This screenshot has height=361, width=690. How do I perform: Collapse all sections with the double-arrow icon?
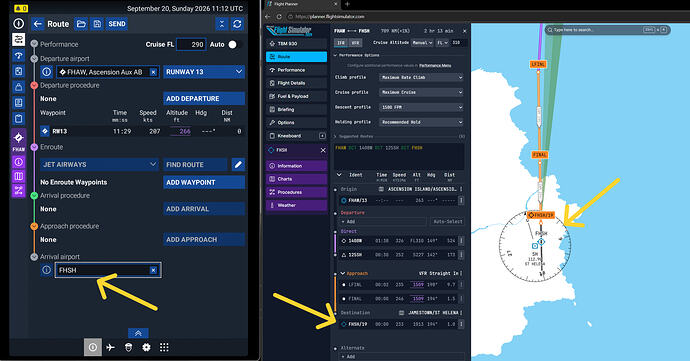click(222, 24)
